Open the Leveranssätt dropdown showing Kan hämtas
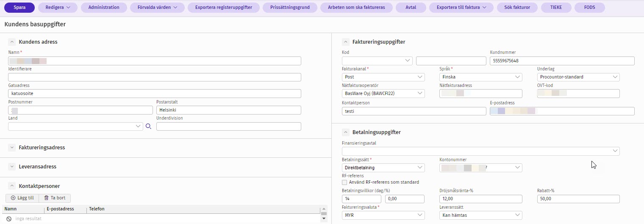Screen dimensions: 644x224 (481, 215)
